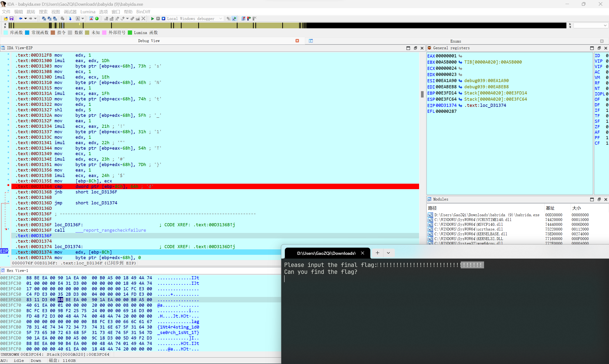Image resolution: width=609 pixels, height=364 pixels.
Task: Terminate process with blue stop button
Action: pyautogui.click(x=163, y=19)
